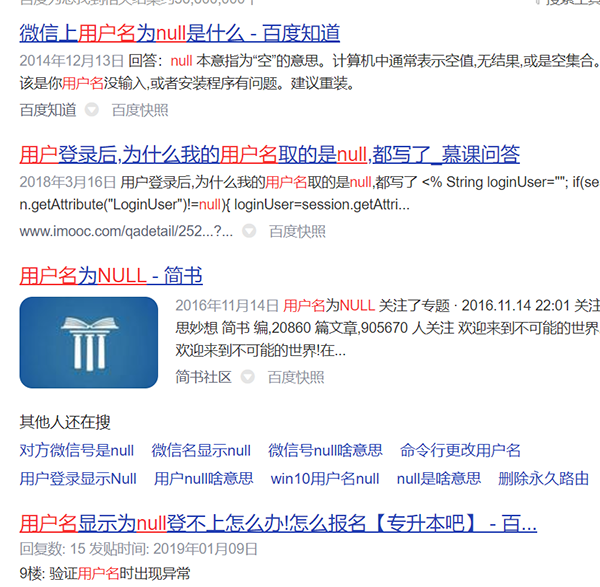This screenshot has height=587, width=600.
Task: Expand dropdown arrow next to 简书社区 source
Action: [x=248, y=377]
